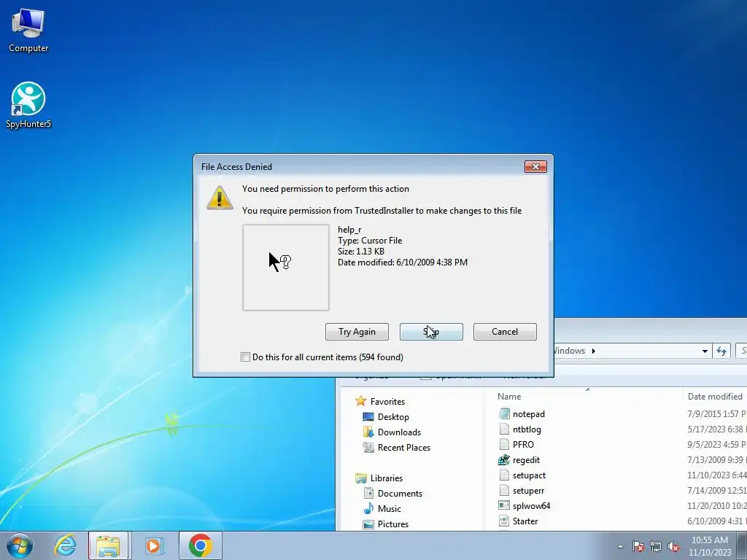This screenshot has width=747, height=560.
Task: Click the Starter file icon
Action: 504,521
